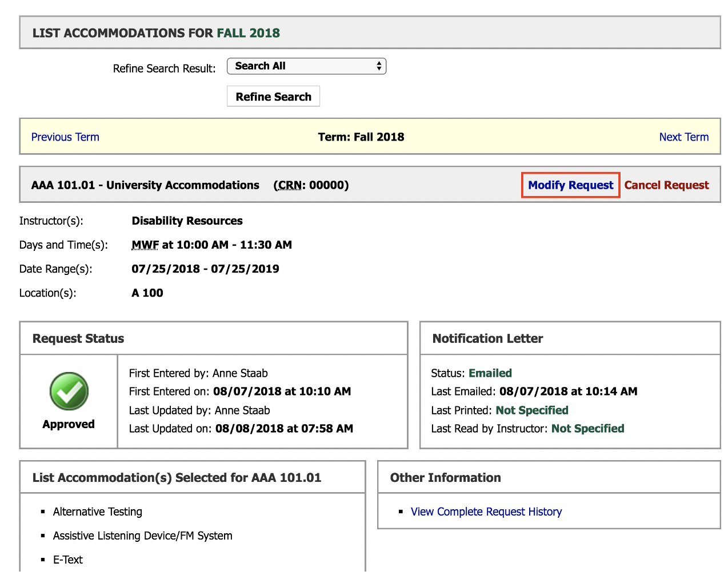This screenshot has width=728, height=579.
Task: Click the 'Emailed' status text
Action: pyautogui.click(x=490, y=373)
